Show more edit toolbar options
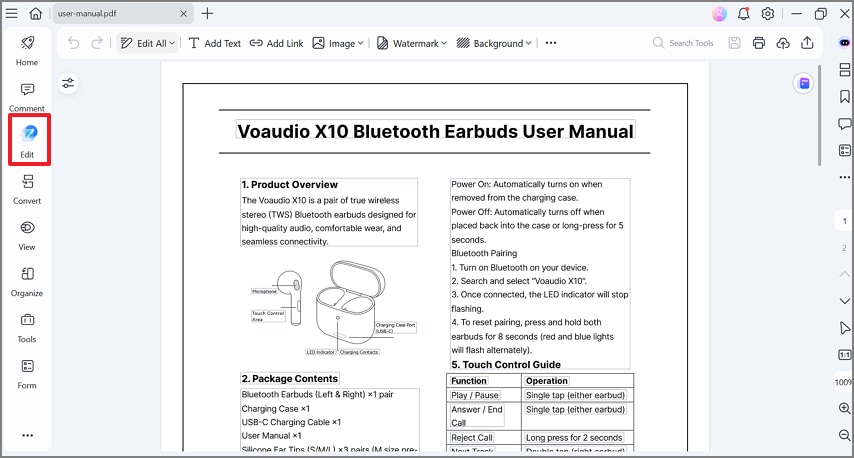The image size is (854, 458). [551, 43]
